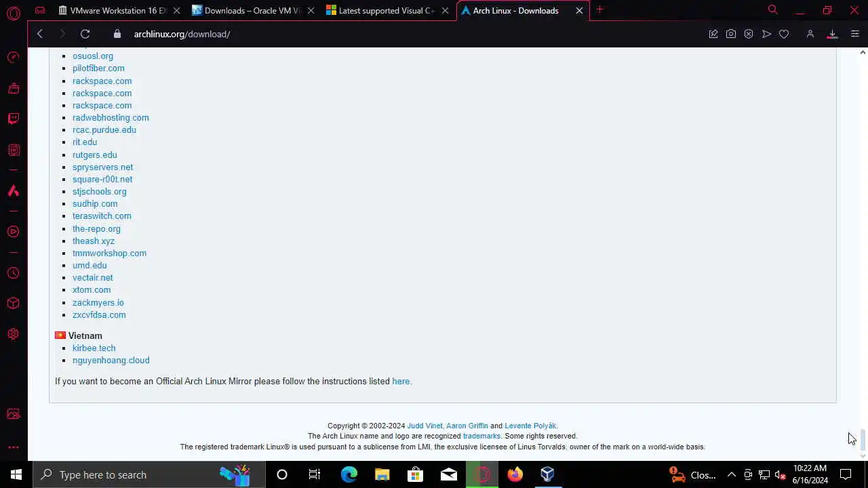Open Microsoft Edge from taskbar
Screen dimensions: 868x488
[x=349, y=474]
